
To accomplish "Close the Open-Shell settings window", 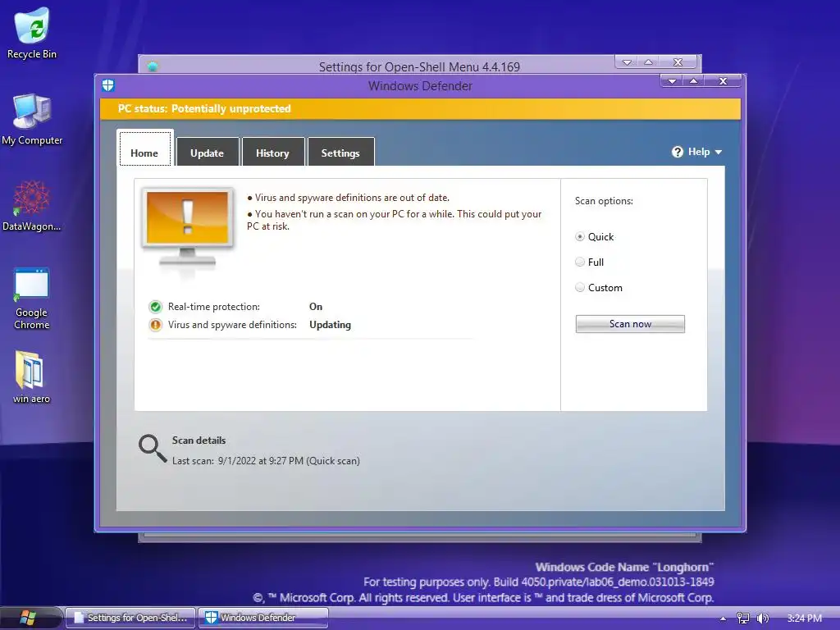I will [678, 62].
